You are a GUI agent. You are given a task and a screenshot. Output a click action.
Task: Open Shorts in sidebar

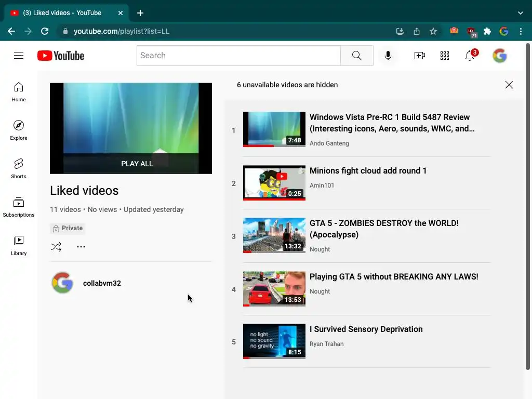click(x=19, y=169)
